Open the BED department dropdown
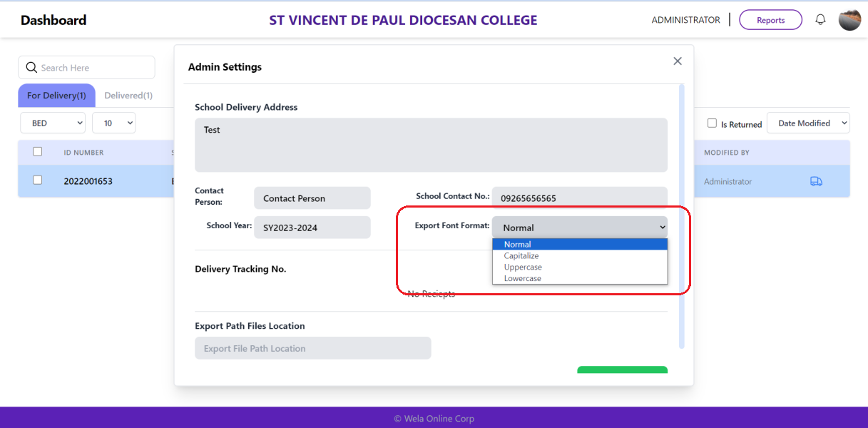Viewport: 868px width, 428px height. [53, 123]
